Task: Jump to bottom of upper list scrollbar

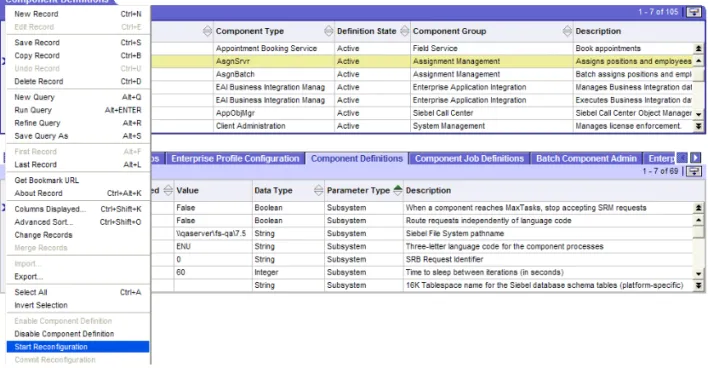Action: pos(699,126)
